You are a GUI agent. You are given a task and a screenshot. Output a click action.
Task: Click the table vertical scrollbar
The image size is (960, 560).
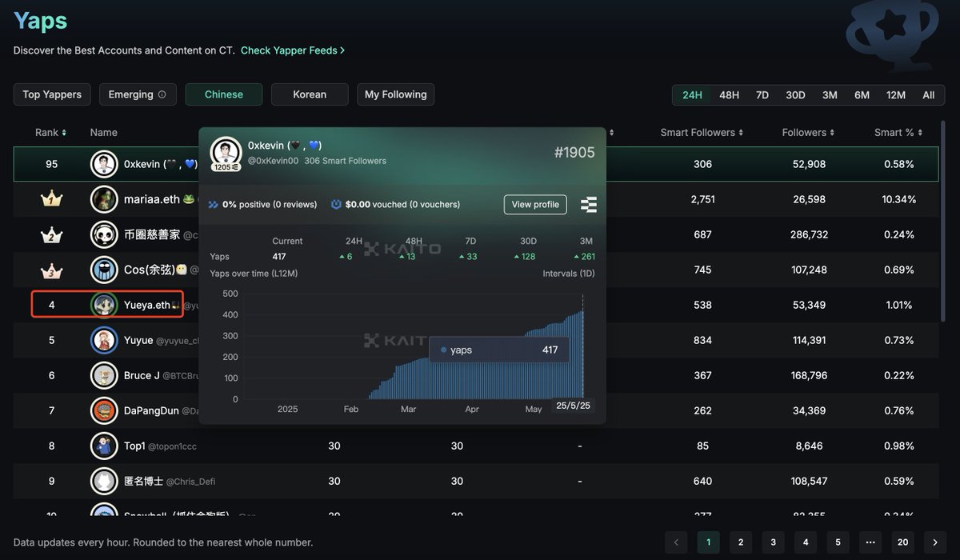pos(943,220)
